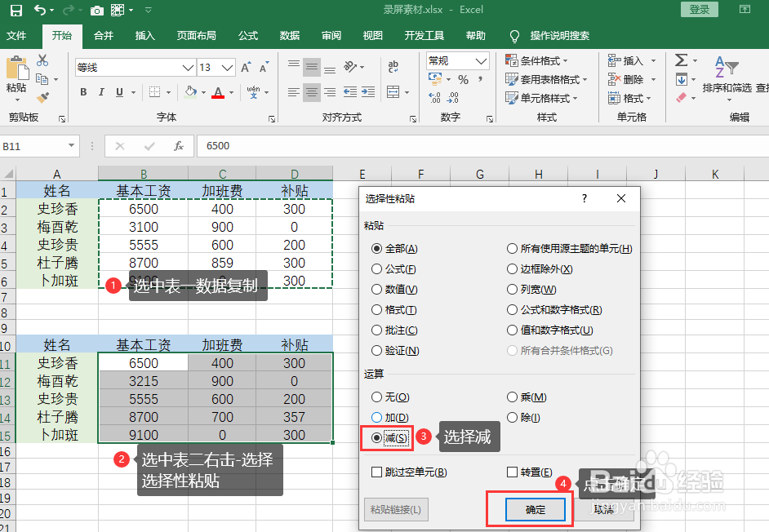Open the font size dropdown
Screen dimensions: 769x532
[x=227, y=67]
